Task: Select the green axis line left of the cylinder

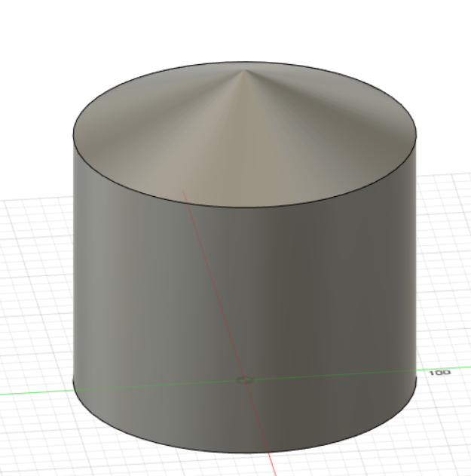Action: pos(36,392)
